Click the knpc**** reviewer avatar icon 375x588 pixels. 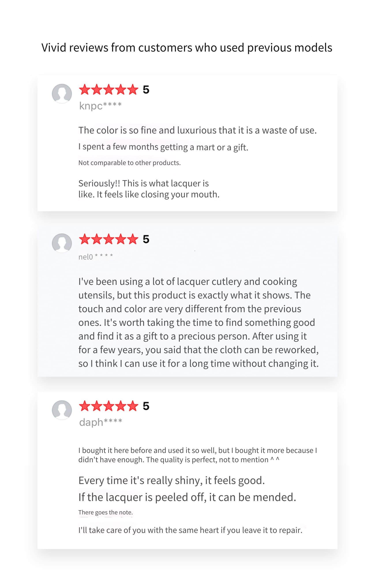62,94
